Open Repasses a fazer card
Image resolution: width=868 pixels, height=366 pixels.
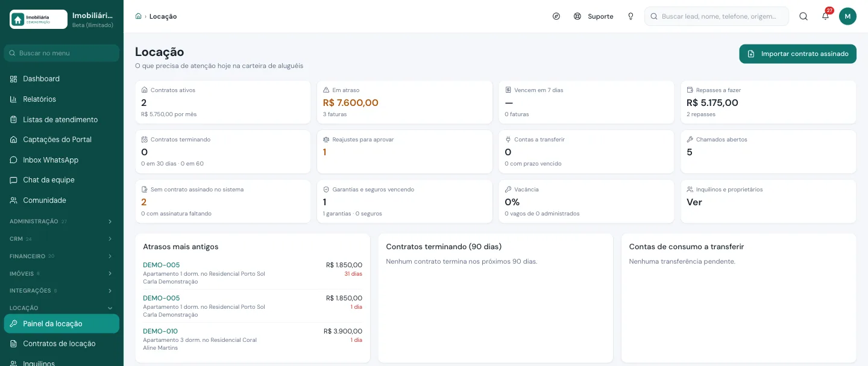coord(769,102)
